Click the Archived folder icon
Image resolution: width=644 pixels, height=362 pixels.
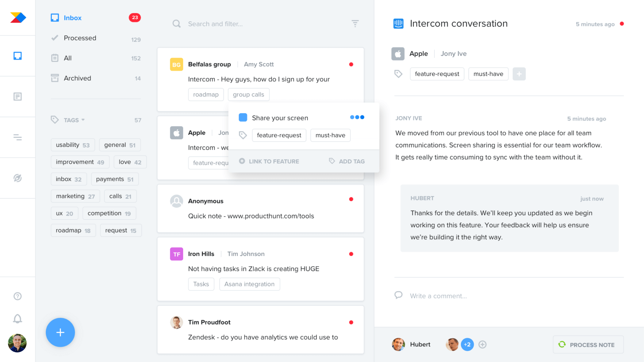[54, 78]
